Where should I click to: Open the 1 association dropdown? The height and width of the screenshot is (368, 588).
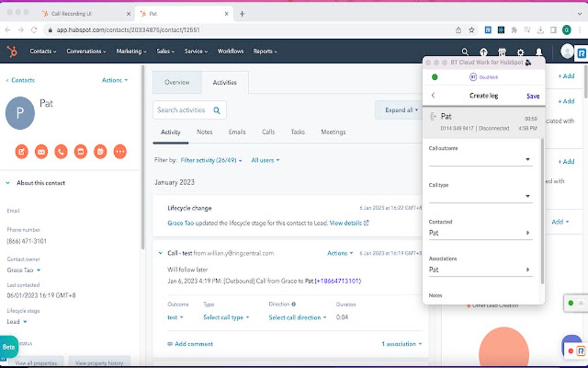[402, 344]
